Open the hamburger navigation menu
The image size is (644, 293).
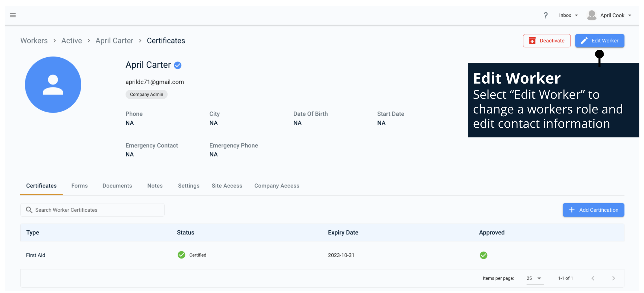click(x=13, y=15)
